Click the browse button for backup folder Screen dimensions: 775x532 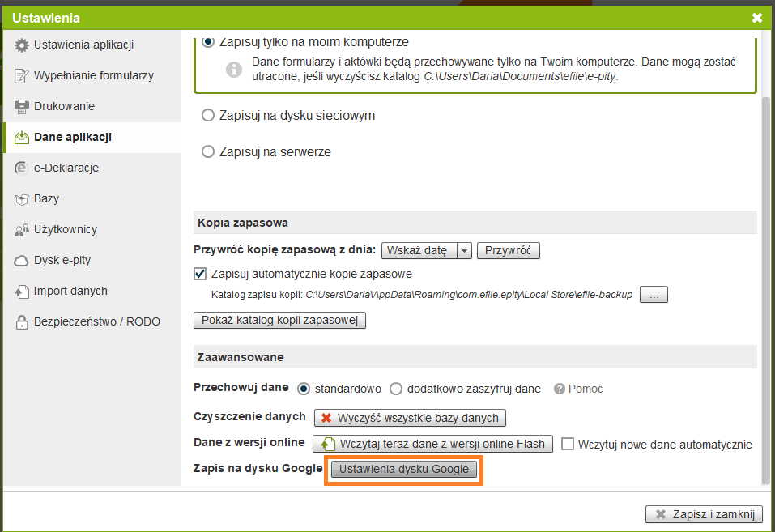click(x=654, y=296)
